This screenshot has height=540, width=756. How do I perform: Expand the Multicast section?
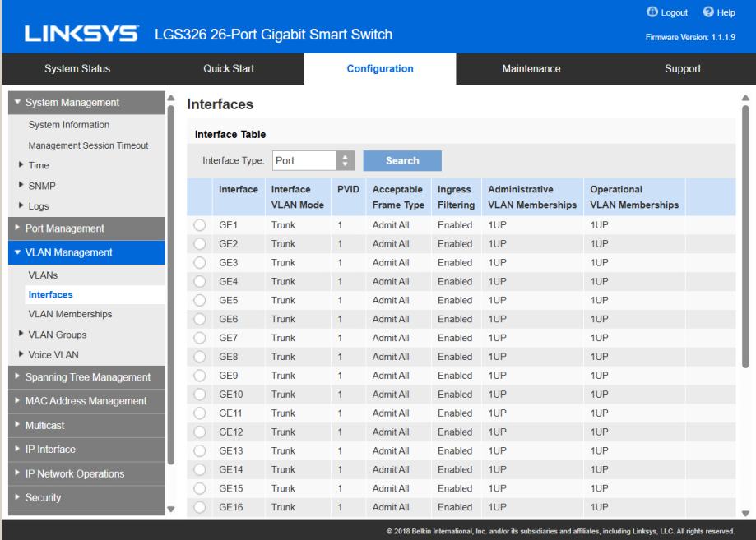point(86,426)
